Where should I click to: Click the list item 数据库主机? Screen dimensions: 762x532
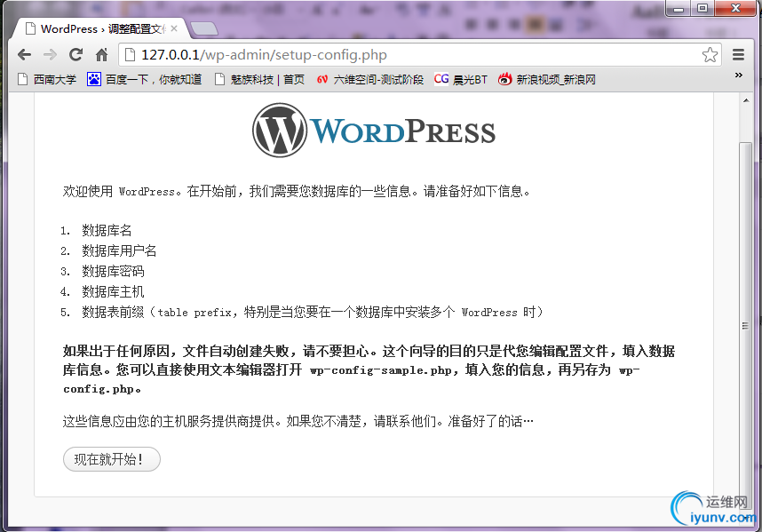(113, 291)
